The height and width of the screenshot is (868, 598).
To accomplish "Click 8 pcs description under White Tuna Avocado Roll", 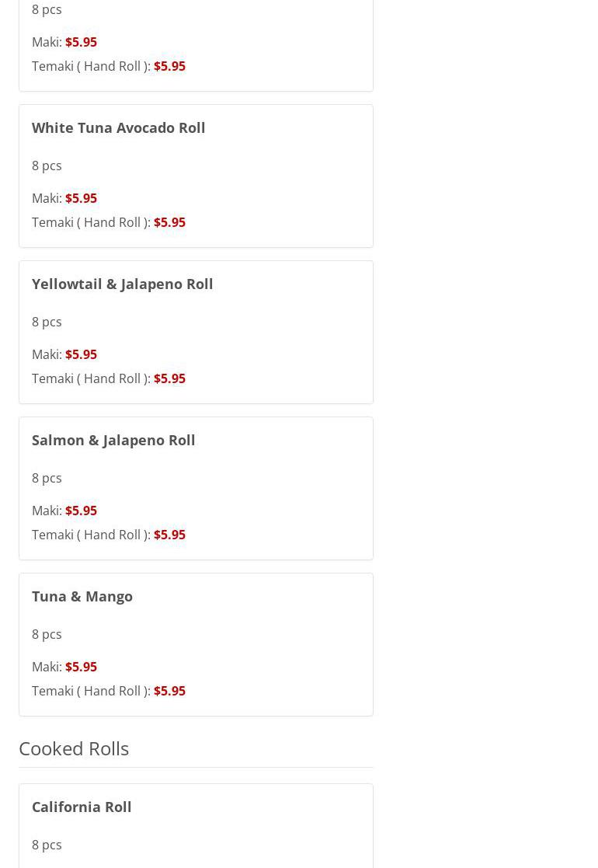I will click(47, 166).
